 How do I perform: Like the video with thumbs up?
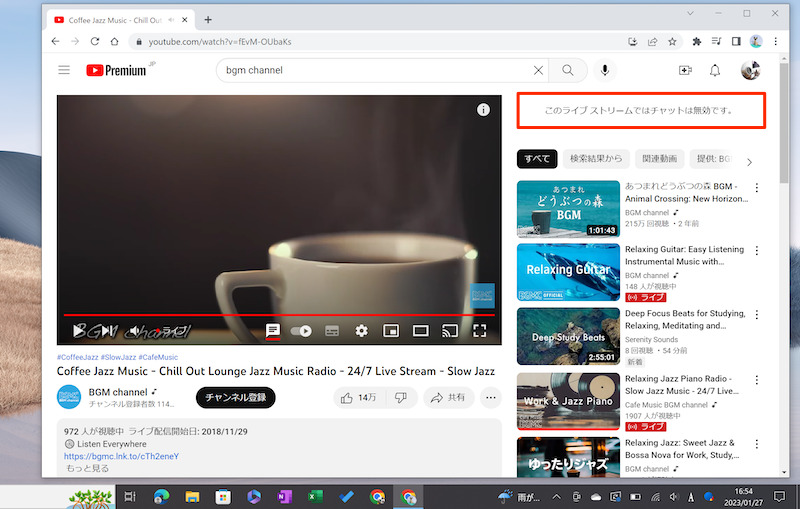click(x=357, y=397)
